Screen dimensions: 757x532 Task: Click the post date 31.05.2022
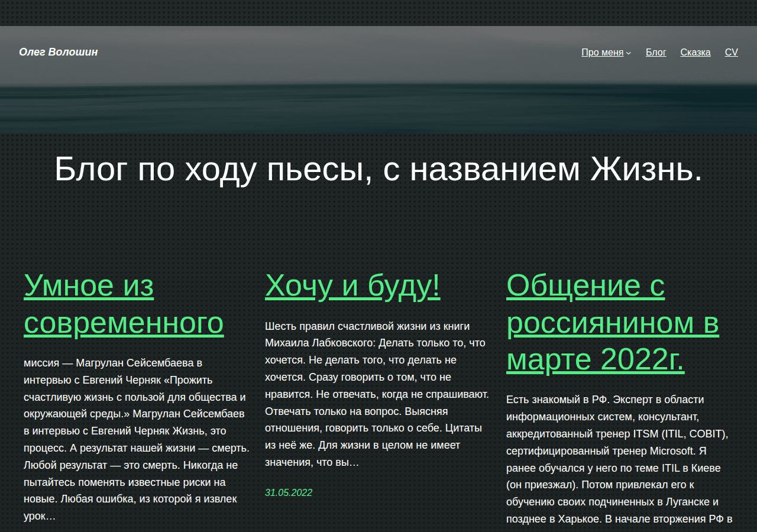(289, 492)
